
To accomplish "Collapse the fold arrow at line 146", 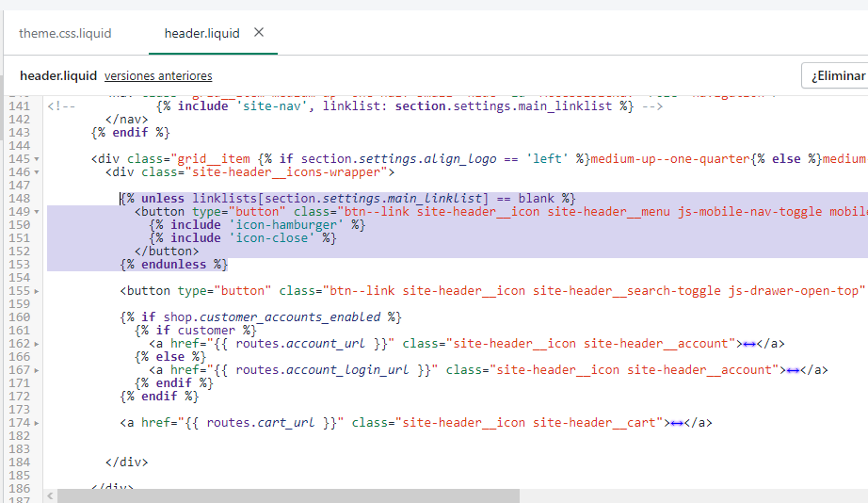I will [x=37, y=172].
